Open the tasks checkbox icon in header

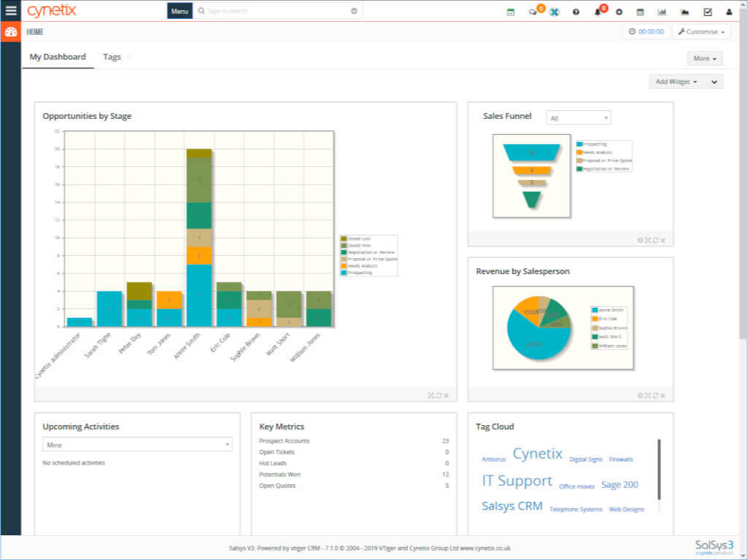707,12
